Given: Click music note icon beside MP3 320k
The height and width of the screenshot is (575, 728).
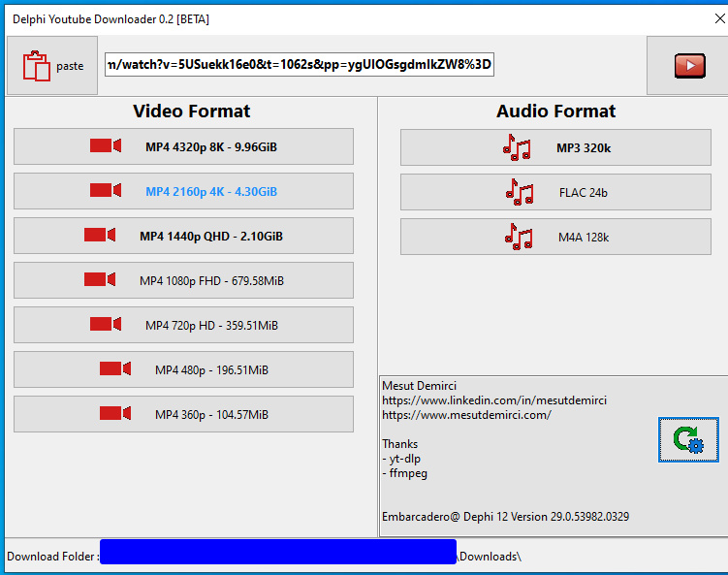Looking at the screenshot, I should [x=517, y=147].
